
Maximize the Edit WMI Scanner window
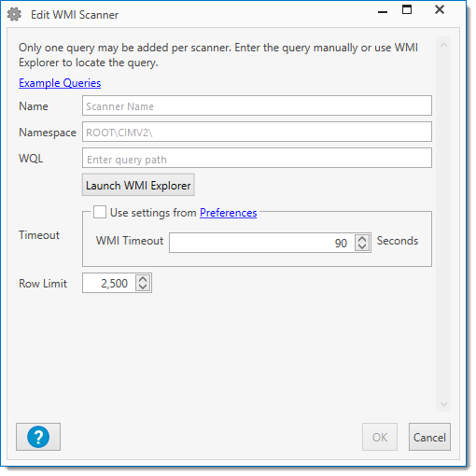(x=407, y=10)
